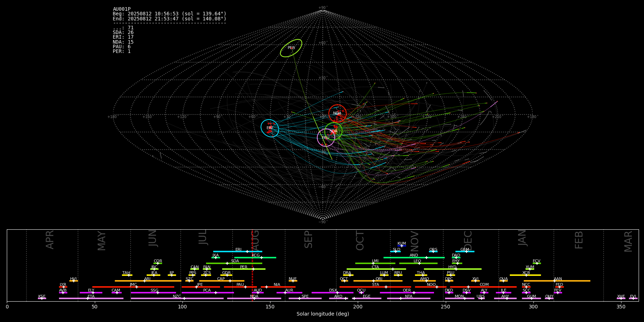Click the LEO shower bar in timeline
Image resolution: width=644 pixels, height=322 pixels.
418,263
